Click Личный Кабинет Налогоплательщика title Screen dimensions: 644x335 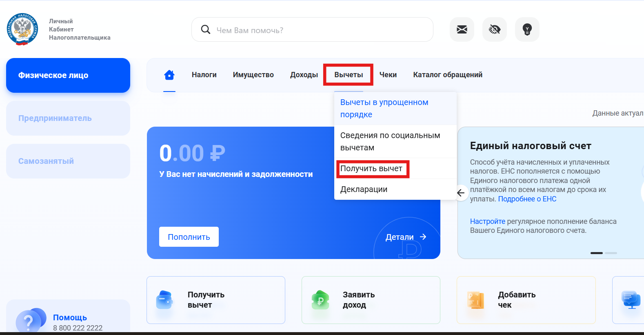tap(80, 29)
